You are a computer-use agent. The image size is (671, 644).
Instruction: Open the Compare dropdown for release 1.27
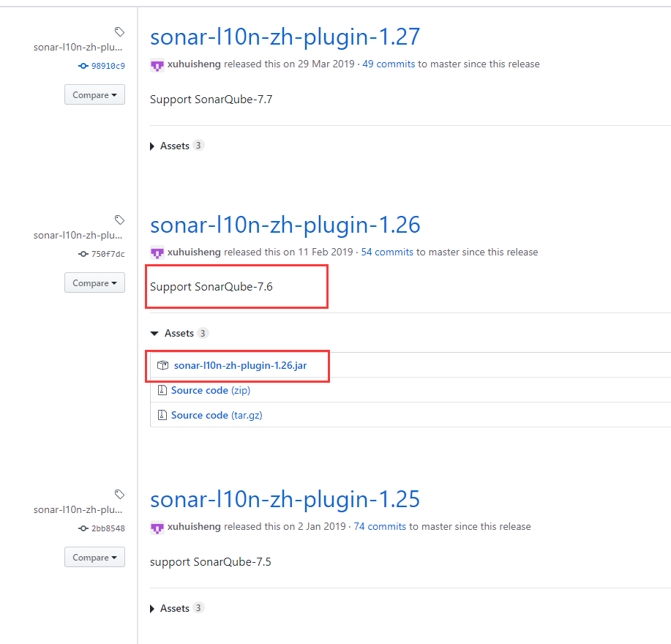click(94, 94)
